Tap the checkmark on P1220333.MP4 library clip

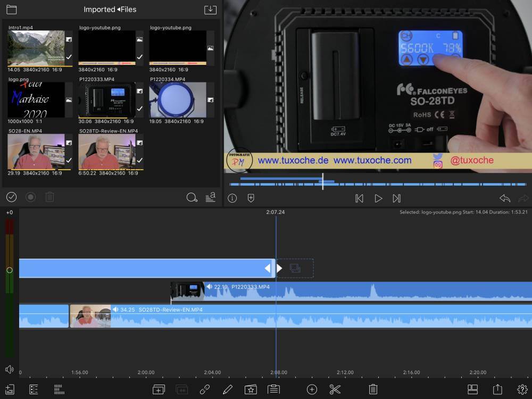pos(140,109)
